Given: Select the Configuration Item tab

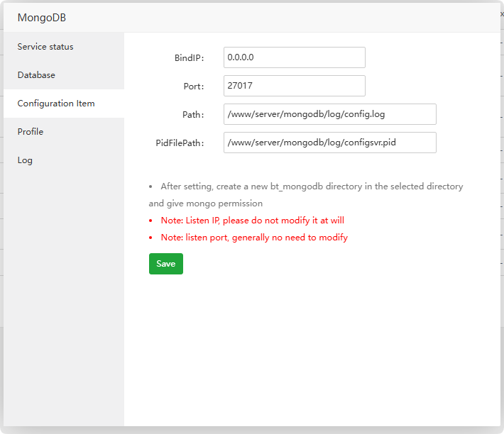Looking at the screenshot, I should [56, 104].
